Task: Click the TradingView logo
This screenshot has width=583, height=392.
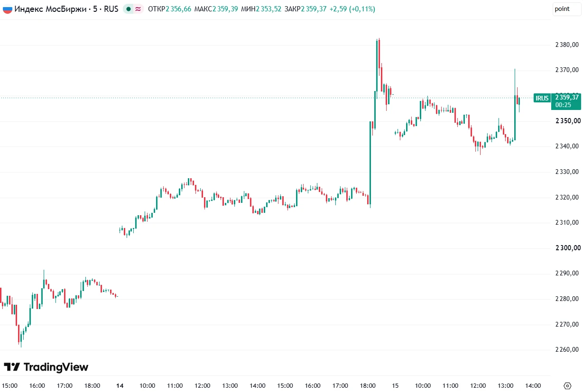Action: pos(46,367)
